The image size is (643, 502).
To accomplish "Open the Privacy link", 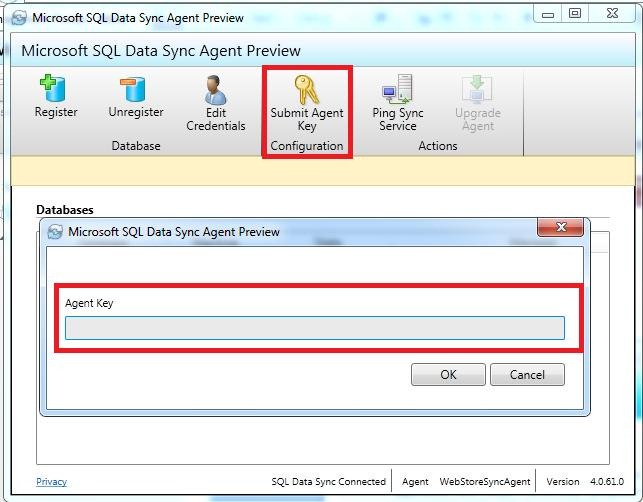I will pyautogui.click(x=51, y=481).
